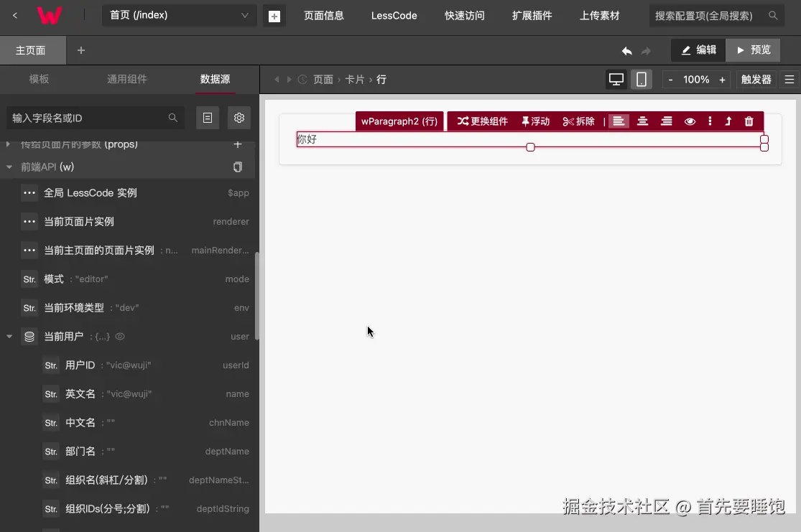The height and width of the screenshot is (532, 801).
Task: Select the 模式 "editor" row
Action: coord(128,279)
